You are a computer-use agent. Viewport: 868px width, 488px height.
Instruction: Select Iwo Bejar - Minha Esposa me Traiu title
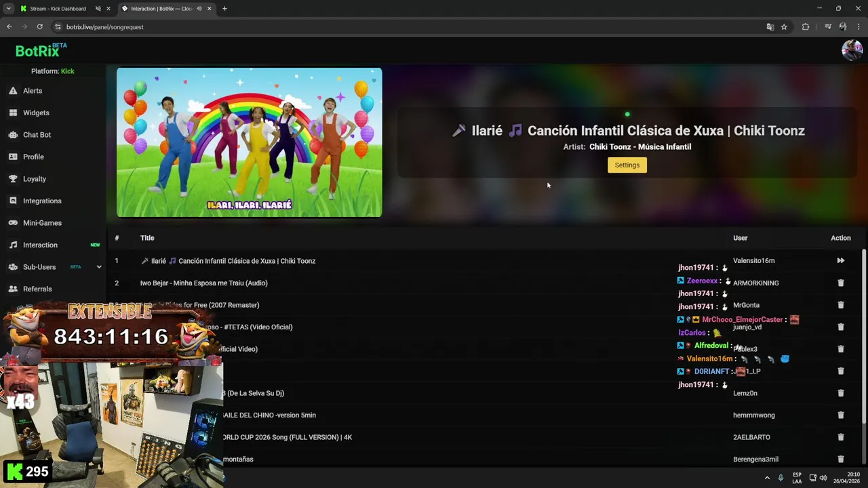[203, 283]
